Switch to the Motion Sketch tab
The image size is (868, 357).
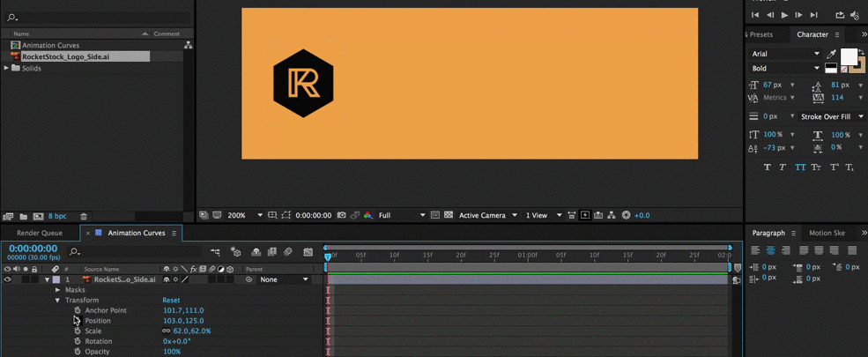(x=827, y=233)
